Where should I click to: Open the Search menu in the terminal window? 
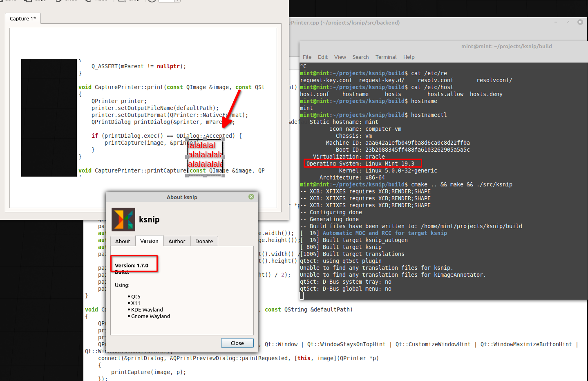coord(360,57)
